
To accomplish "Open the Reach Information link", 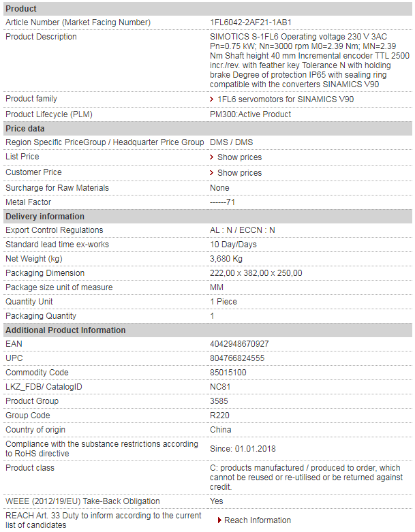I will (258, 520).
